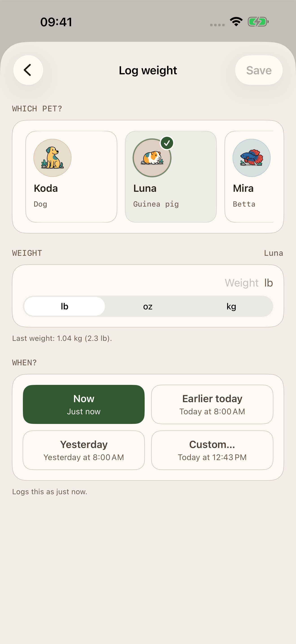Viewport: 296px width, 644px height.
Task: Select the Now time option
Action: 84,404
